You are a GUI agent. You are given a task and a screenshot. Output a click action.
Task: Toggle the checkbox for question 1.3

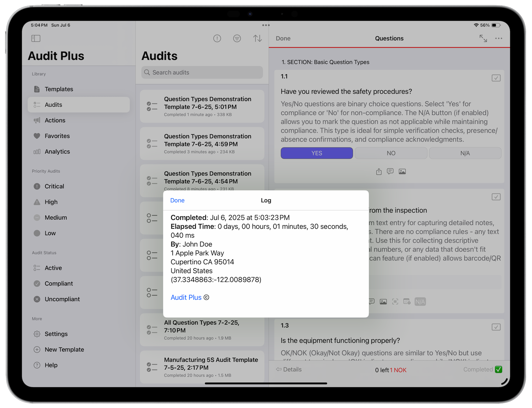point(496,327)
